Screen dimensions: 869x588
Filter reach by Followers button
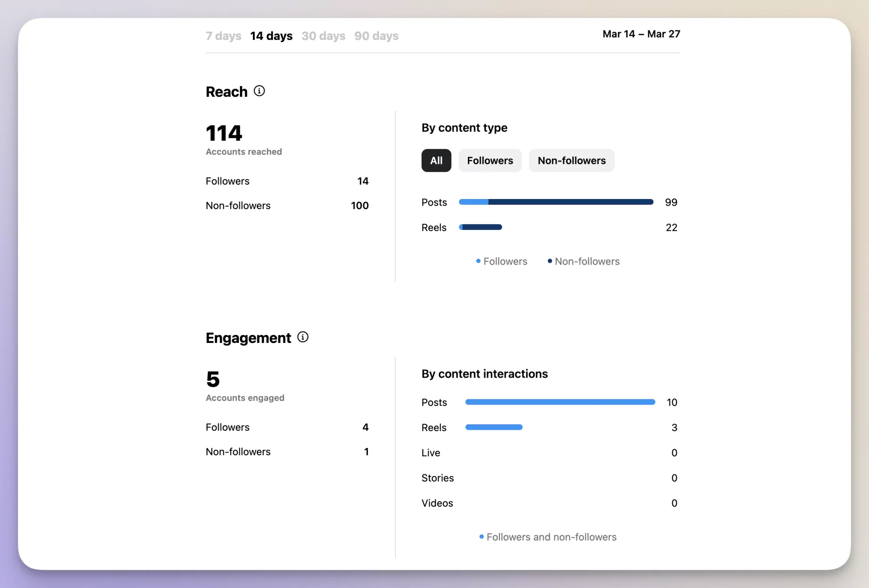point(490,160)
